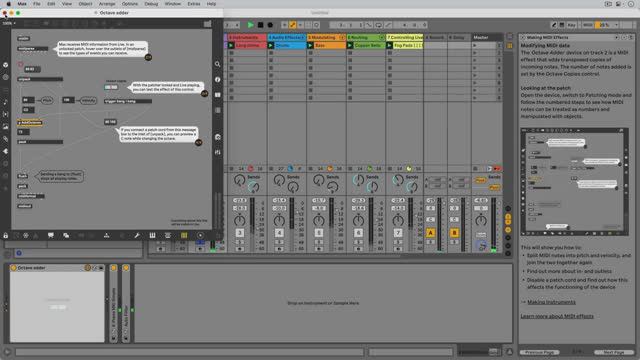Open the Debug menu
Viewport: 640px width, 360px height.
(151, 4)
